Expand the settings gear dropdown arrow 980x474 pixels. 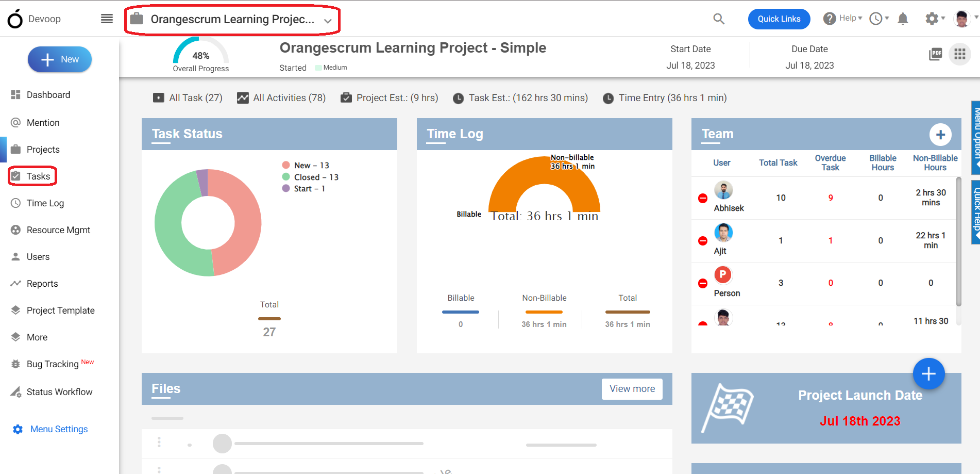[x=943, y=19]
